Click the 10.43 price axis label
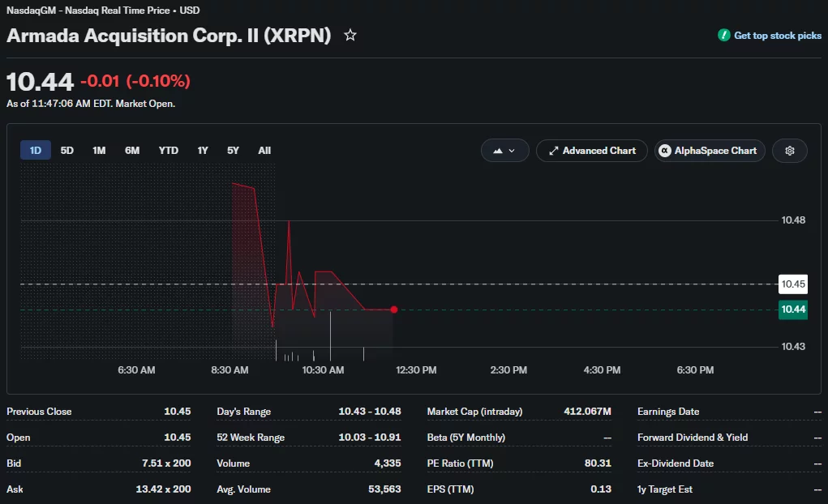The width and height of the screenshot is (828, 504). [x=793, y=347]
